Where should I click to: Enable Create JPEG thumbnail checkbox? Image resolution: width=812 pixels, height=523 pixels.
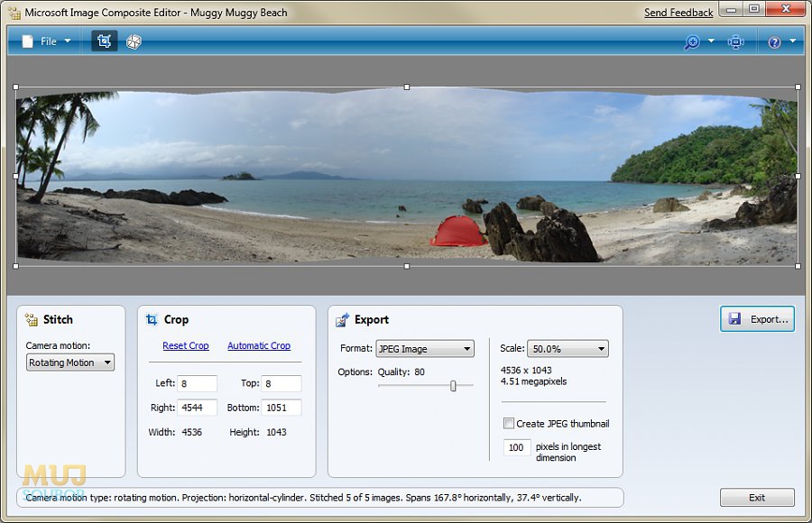pyautogui.click(x=509, y=424)
